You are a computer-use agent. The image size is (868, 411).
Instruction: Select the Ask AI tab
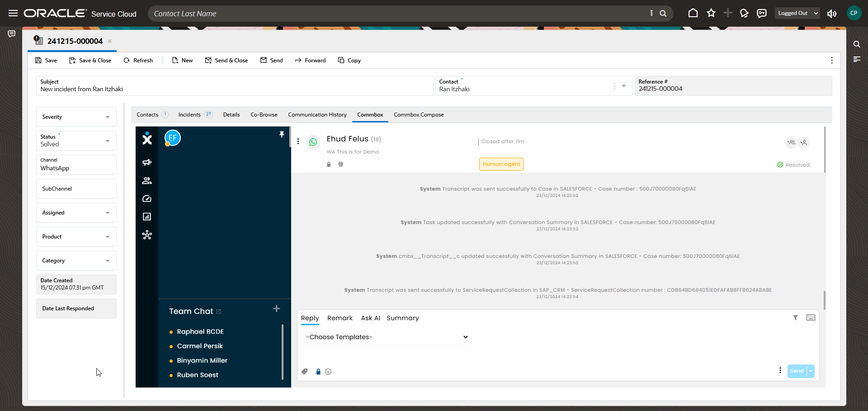pyautogui.click(x=370, y=318)
